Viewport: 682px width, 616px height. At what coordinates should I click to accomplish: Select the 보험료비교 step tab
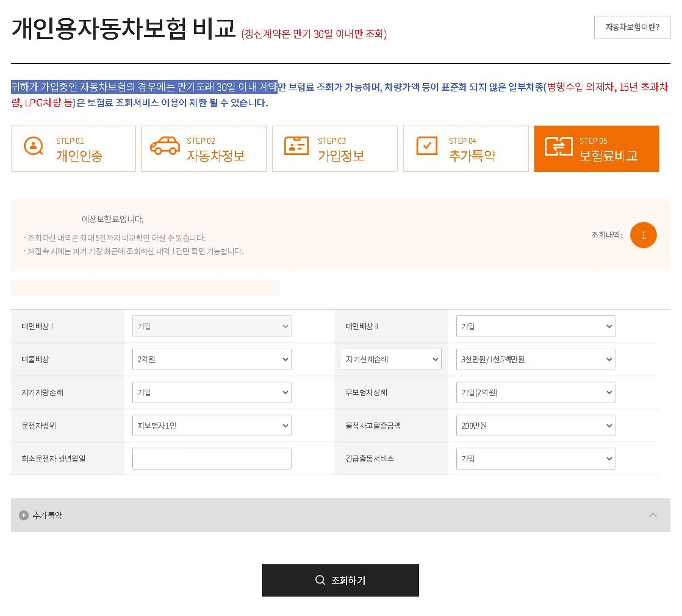pyautogui.click(x=596, y=149)
